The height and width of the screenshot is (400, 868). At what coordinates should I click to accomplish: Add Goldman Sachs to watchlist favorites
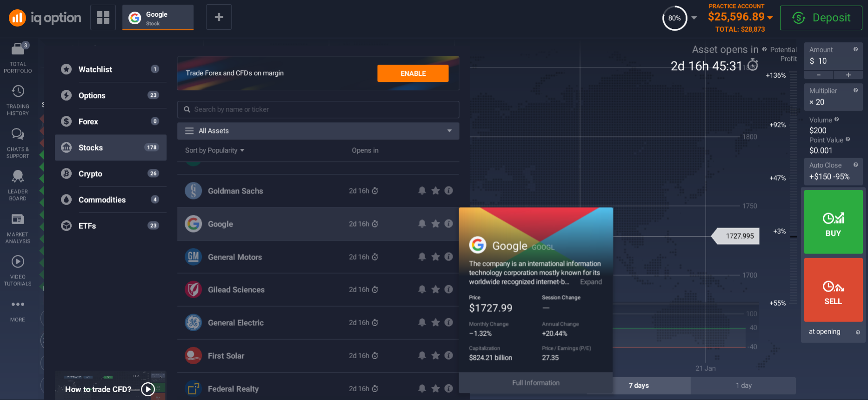tap(435, 191)
